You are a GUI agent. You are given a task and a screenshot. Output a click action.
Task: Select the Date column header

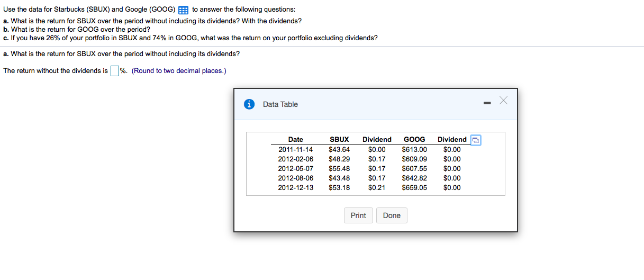(295, 140)
